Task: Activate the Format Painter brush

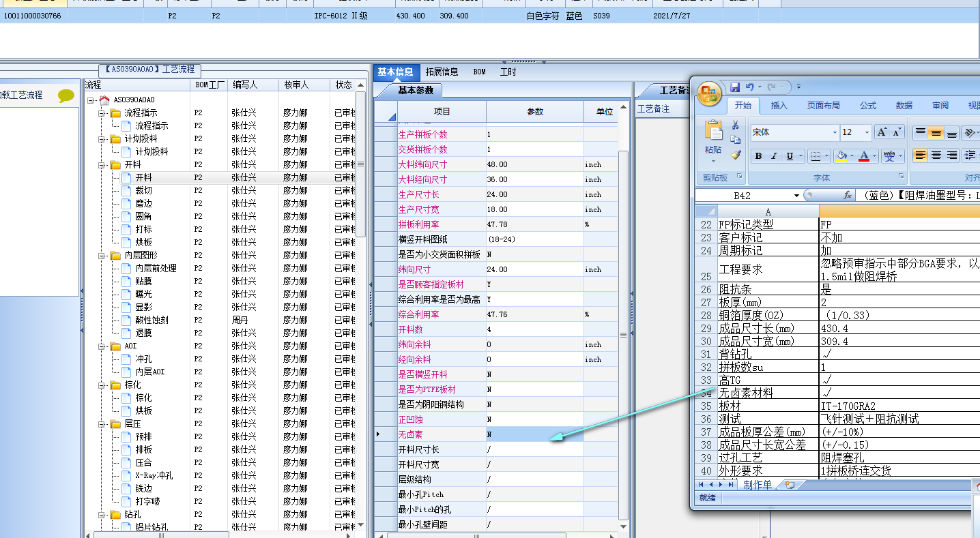Action: tap(736, 155)
